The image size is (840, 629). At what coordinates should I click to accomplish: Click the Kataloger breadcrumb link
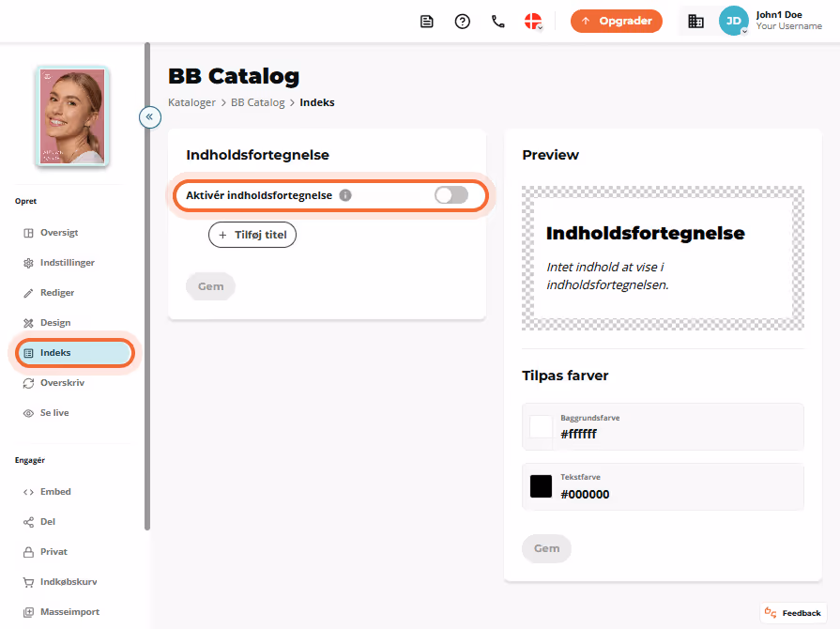coord(191,102)
